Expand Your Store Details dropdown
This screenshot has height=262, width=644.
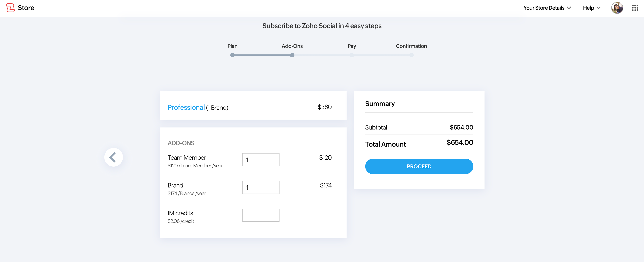point(547,8)
